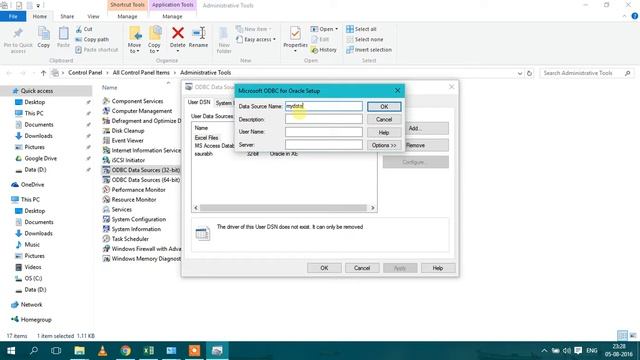Click the Description input field
The height and width of the screenshot is (360, 640).
[323, 119]
